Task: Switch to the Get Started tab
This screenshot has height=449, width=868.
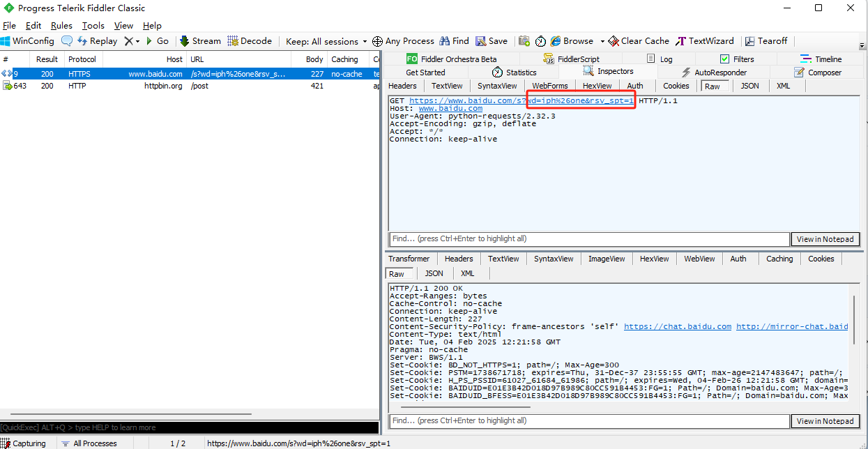Action: click(x=425, y=73)
